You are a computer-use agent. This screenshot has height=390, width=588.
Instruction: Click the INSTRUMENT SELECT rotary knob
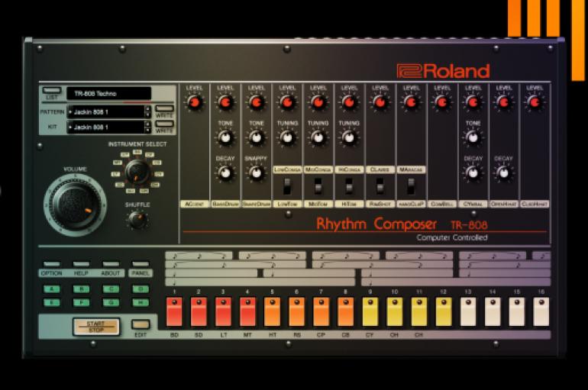tap(137, 172)
